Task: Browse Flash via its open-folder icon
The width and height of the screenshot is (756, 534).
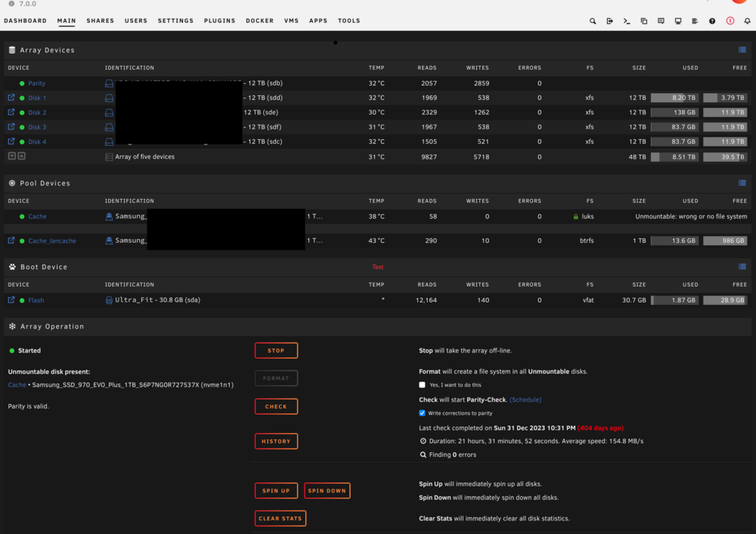Action: pyautogui.click(x=11, y=300)
